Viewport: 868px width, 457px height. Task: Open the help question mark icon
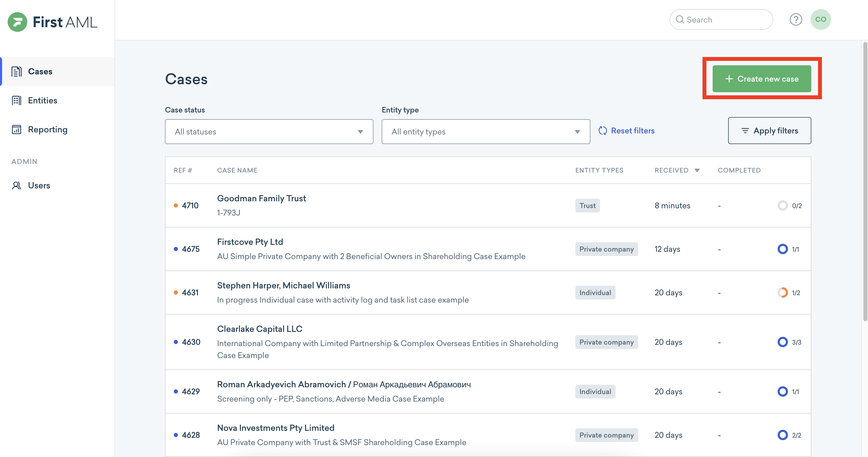pos(795,19)
